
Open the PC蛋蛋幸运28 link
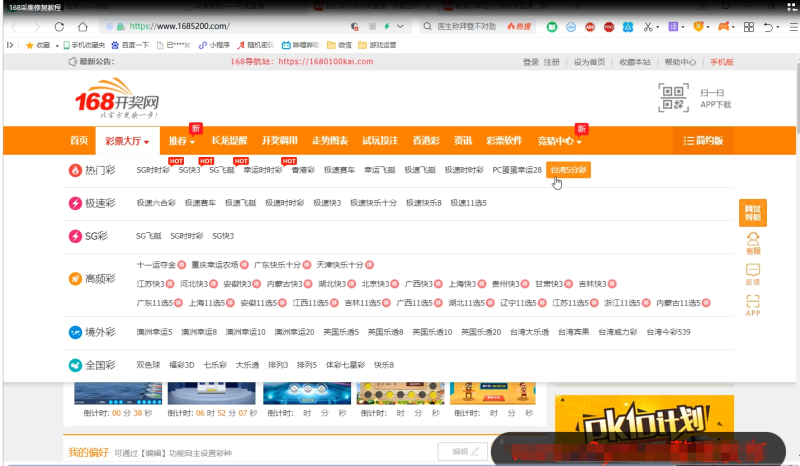point(517,170)
